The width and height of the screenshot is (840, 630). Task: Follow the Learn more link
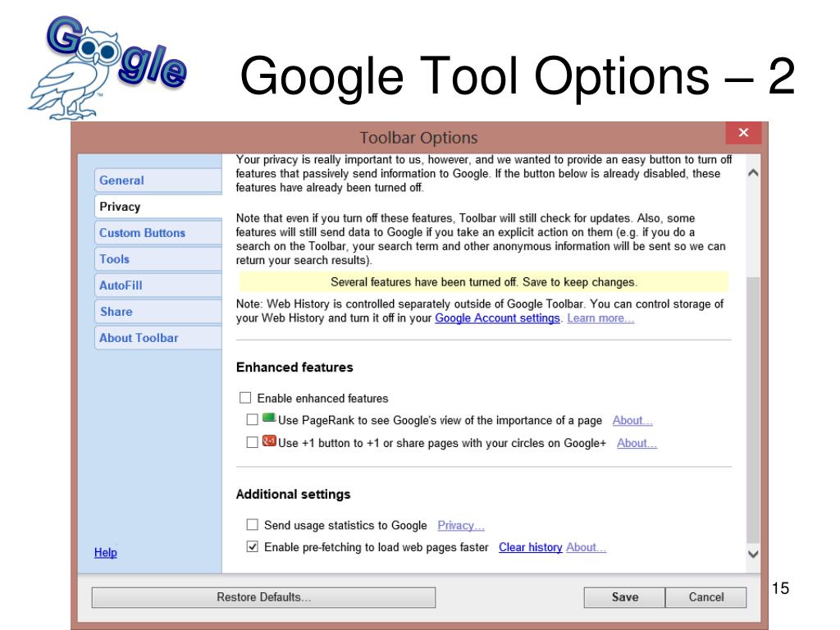600,318
